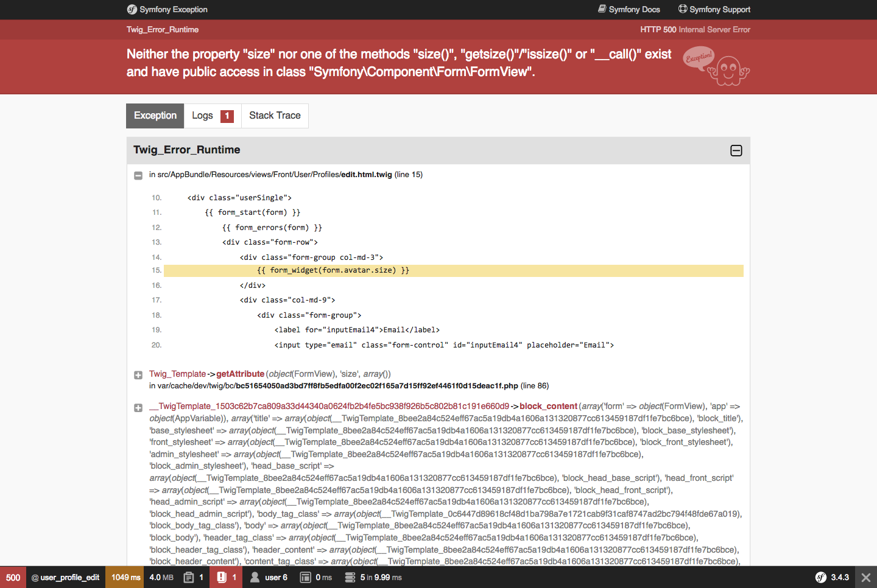Click the database icon showing '5 in 9.99 ms'
This screenshot has width=877, height=588.
coord(350,577)
